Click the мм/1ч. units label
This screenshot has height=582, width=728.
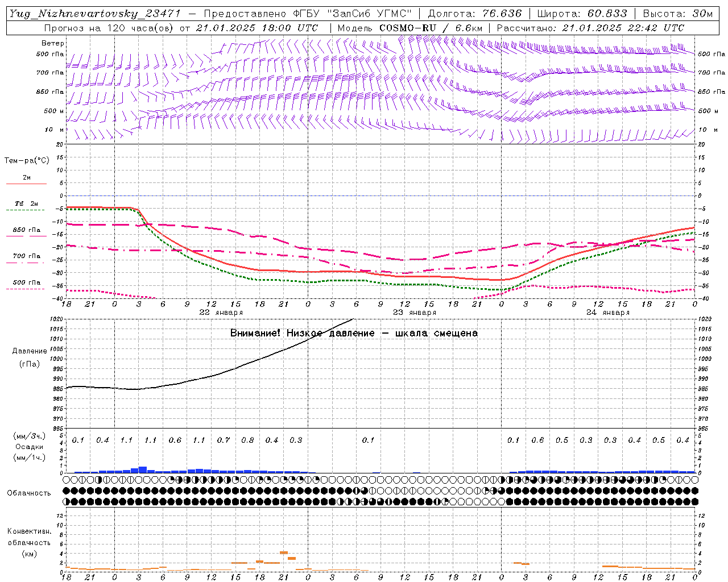tap(29, 458)
